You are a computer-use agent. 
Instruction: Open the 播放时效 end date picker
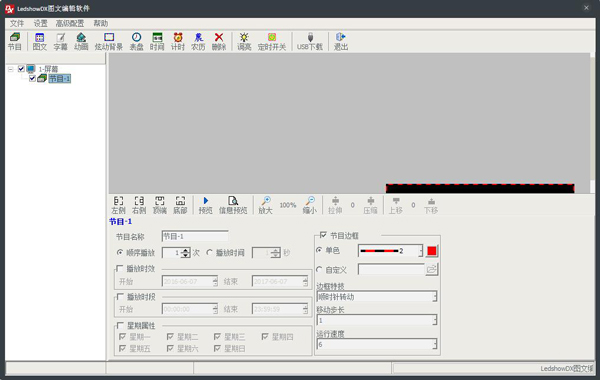305,282
